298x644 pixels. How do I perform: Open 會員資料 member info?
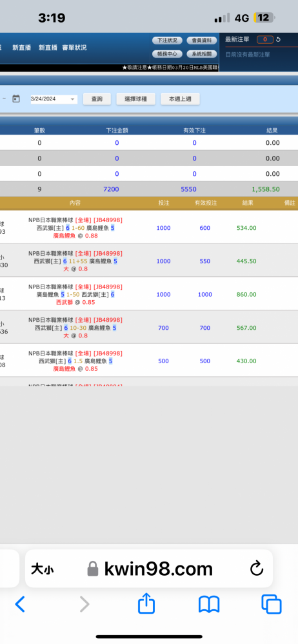click(x=202, y=40)
